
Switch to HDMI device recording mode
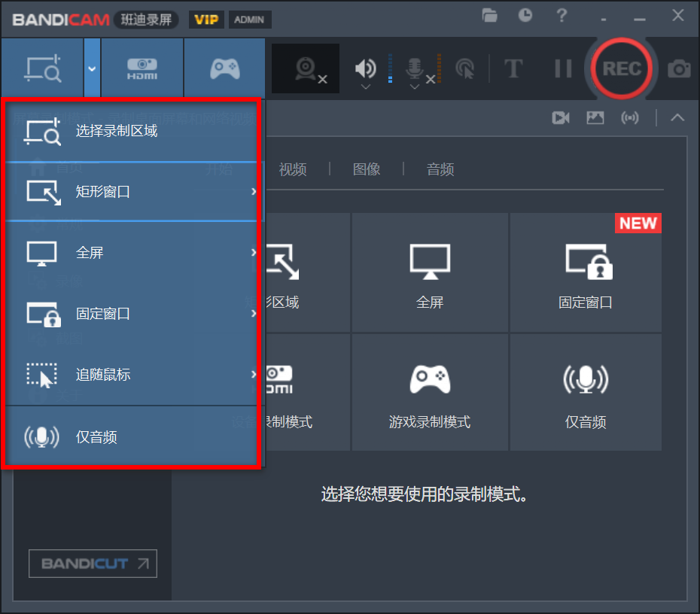(x=142, y=68)
